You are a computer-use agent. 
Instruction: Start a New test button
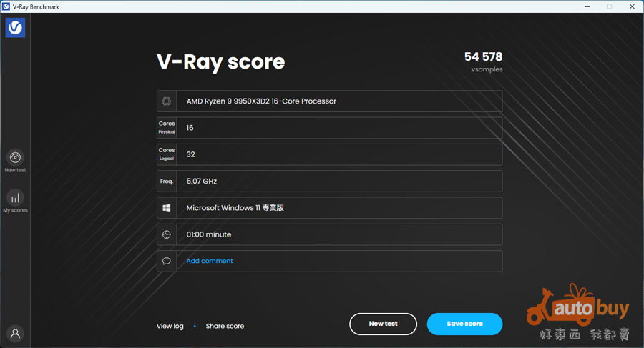coord(383,324)
